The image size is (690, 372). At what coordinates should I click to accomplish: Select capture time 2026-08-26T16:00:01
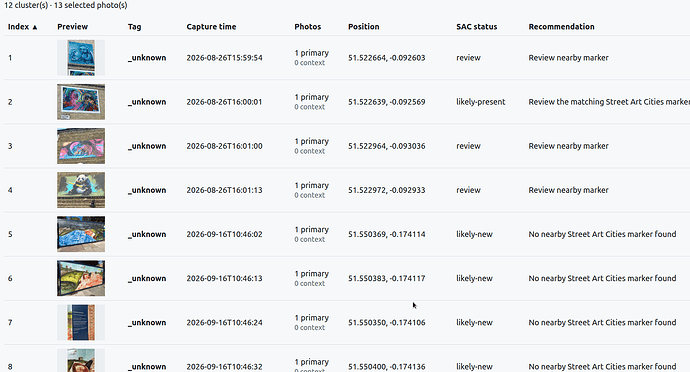[x=224, y=102]
